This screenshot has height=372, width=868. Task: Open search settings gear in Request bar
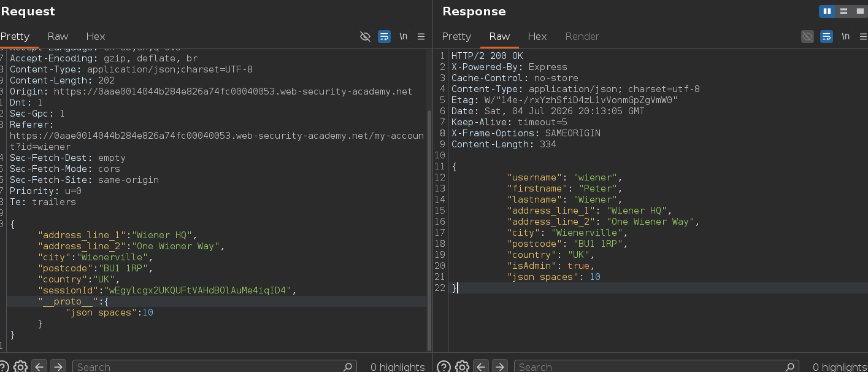20,366
